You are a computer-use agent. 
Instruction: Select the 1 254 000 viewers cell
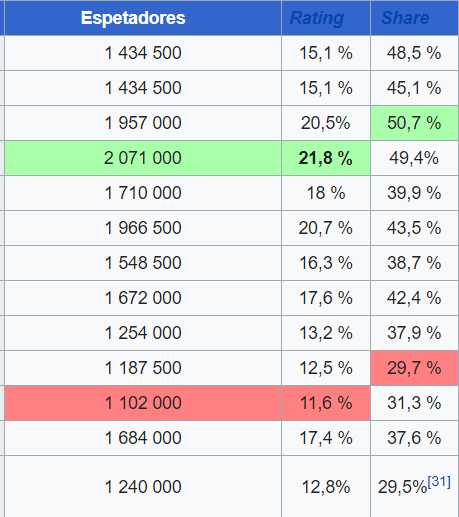point(143,333)
